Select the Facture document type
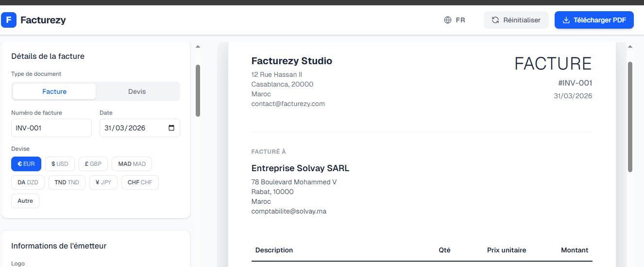Screen dimensions: 644x267 (x=54, y=91)
